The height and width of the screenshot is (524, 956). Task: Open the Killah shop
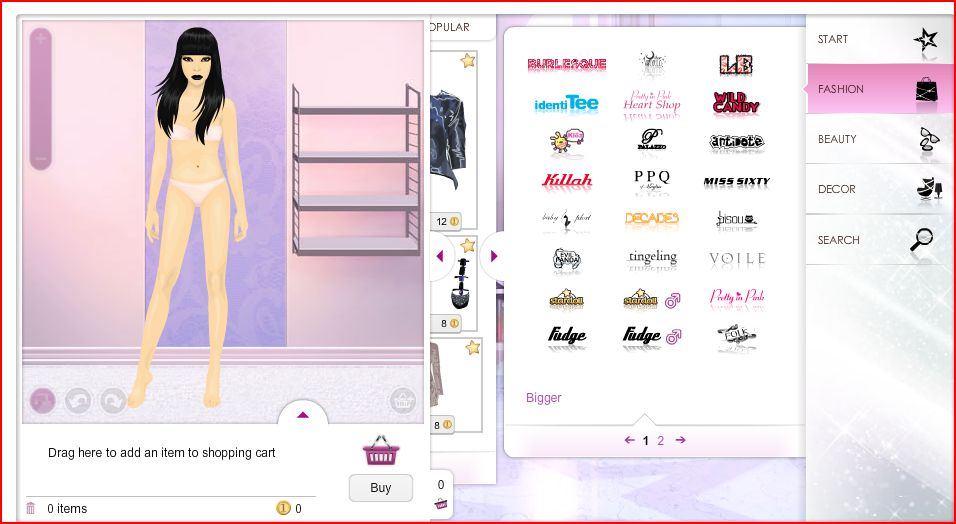(567, 181)
